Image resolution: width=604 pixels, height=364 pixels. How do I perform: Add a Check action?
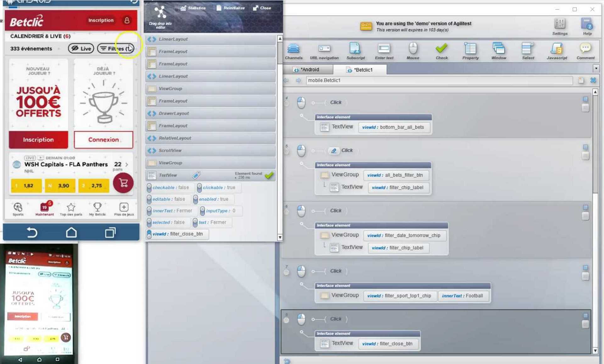click(x=442, y=51)
